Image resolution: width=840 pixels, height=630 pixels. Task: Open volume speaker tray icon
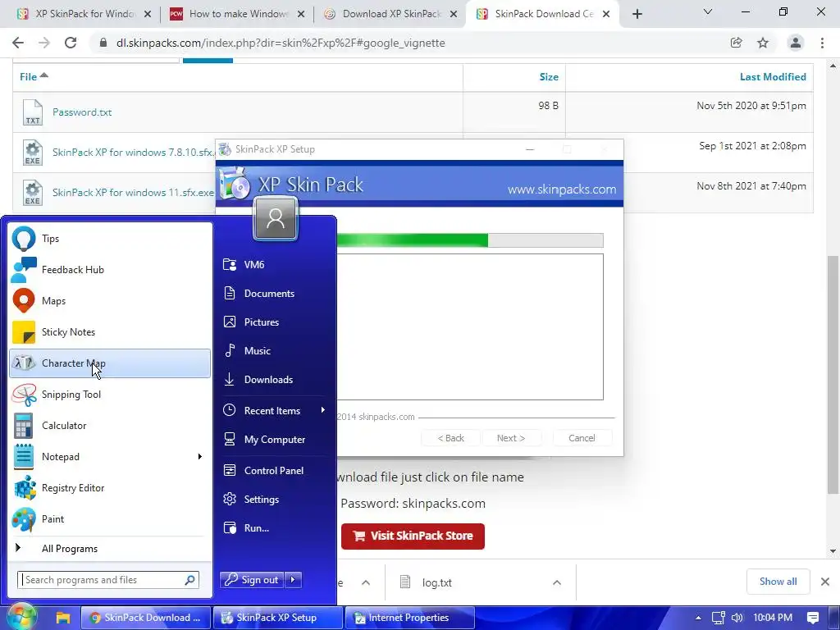point(737,618)
